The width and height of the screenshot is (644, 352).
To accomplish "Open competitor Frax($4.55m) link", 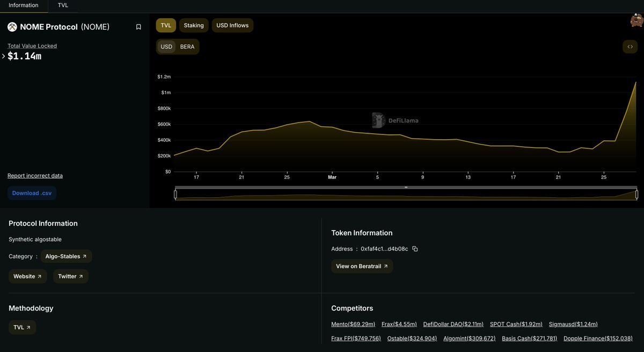I will 399,324.
